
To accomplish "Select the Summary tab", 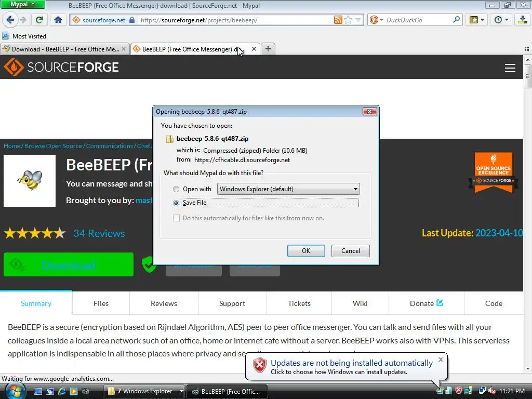I will pyautogui.click(x=36, y=303).
